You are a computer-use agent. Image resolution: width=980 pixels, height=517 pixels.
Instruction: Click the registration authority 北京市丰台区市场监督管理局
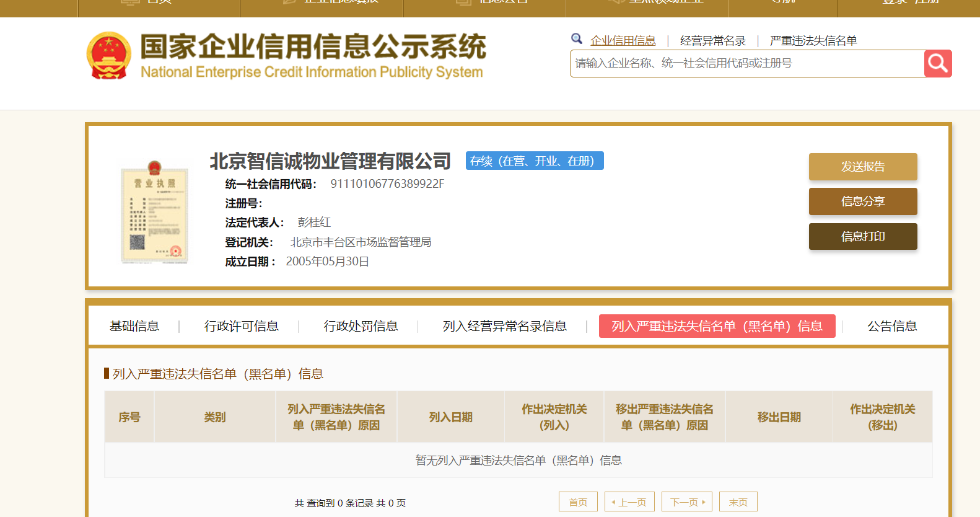point(361,242)
